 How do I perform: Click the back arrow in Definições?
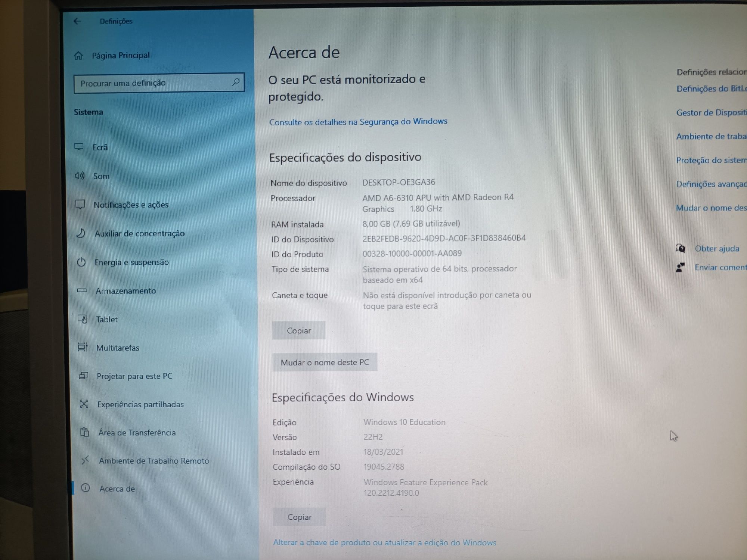77,21
